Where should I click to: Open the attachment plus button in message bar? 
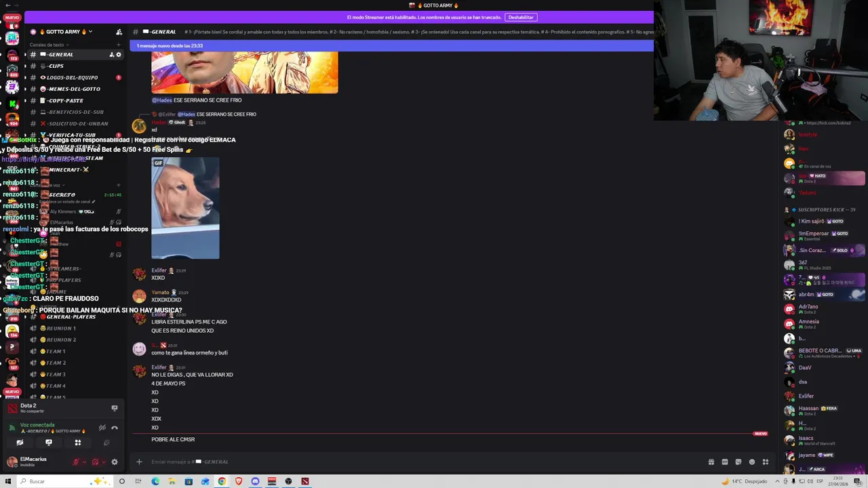139,462
